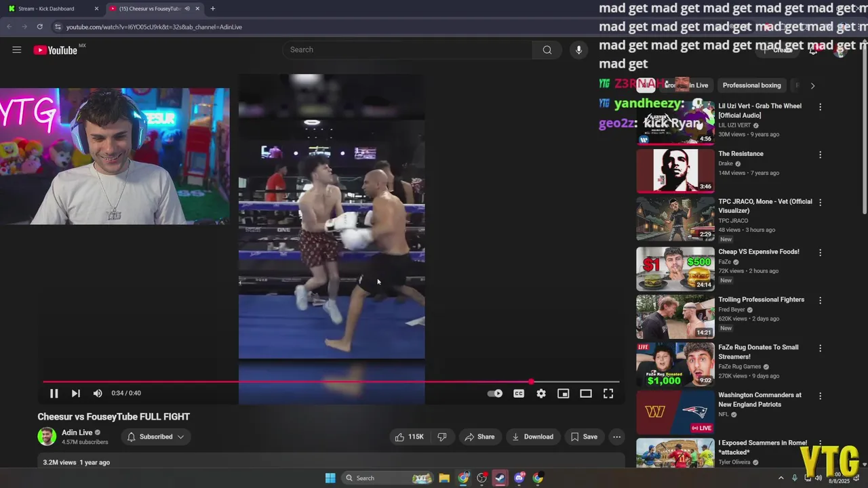Open Cheap VS Expensive Foods thumbnail
The width and height of the screenshot is (868, 488).
pos(675,268)
